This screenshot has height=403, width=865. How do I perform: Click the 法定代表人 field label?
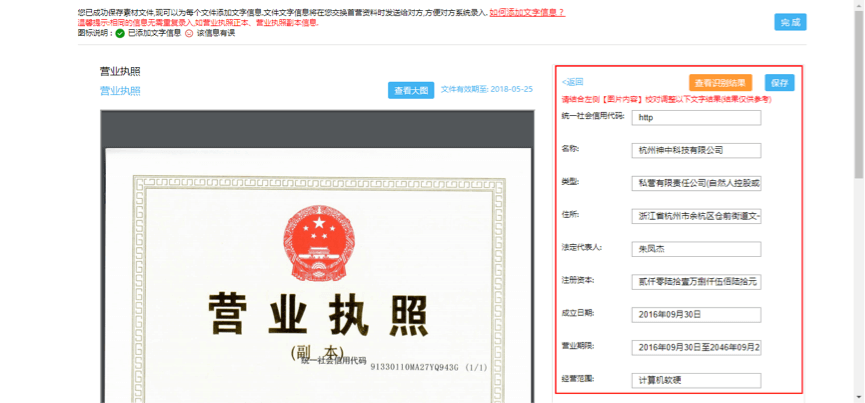coord(582,247)
